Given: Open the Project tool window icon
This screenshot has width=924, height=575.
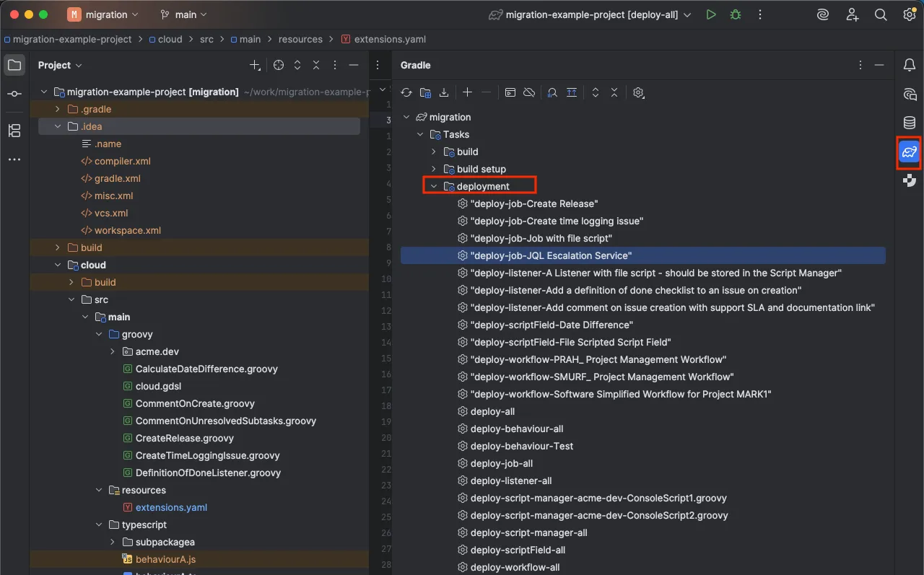Looking at the screenshot, I should pos(14,65).
